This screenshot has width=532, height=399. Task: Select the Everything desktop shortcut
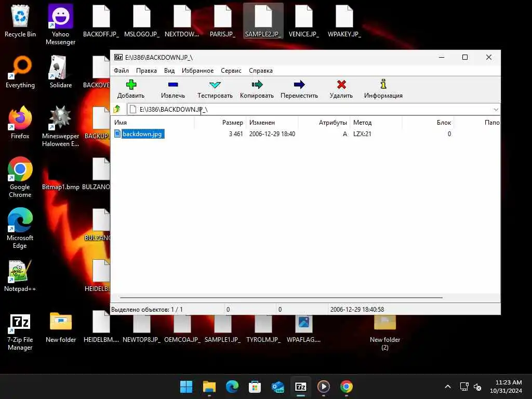(20, 72)
